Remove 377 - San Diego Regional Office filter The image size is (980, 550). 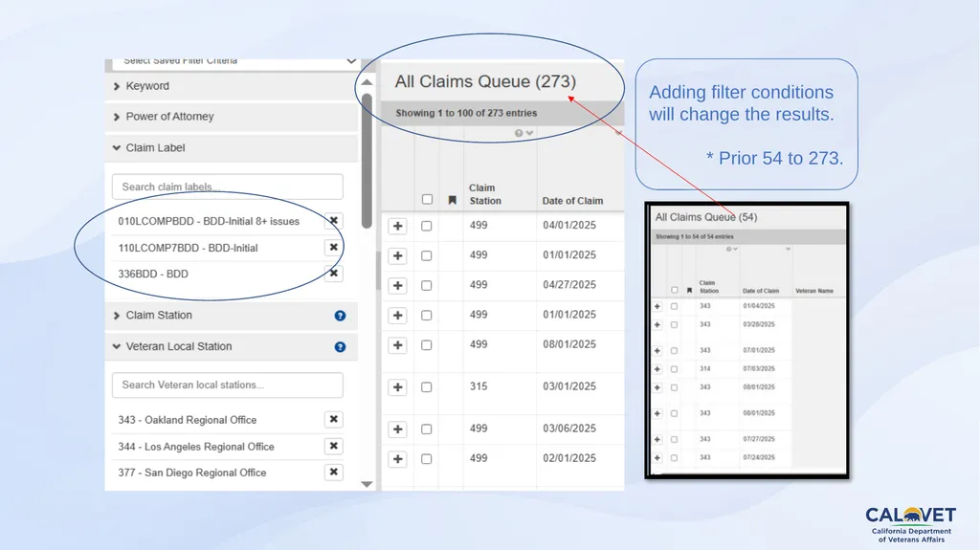click(334, 472)
